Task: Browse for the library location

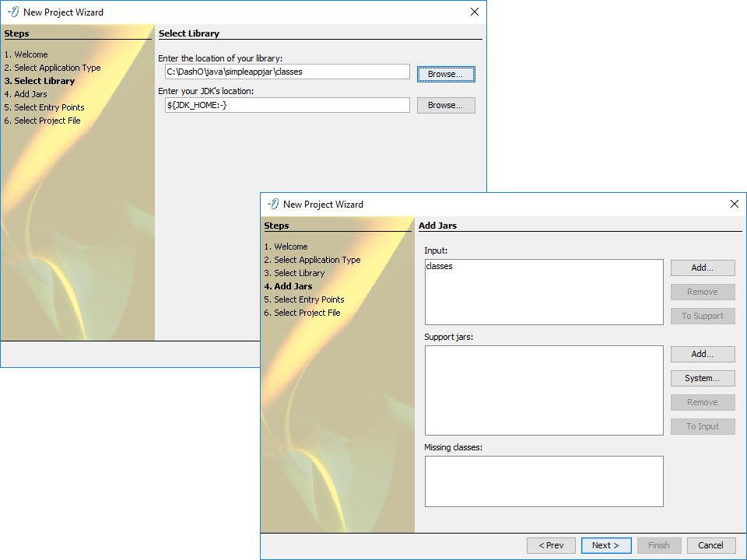Action: [446, 74]
